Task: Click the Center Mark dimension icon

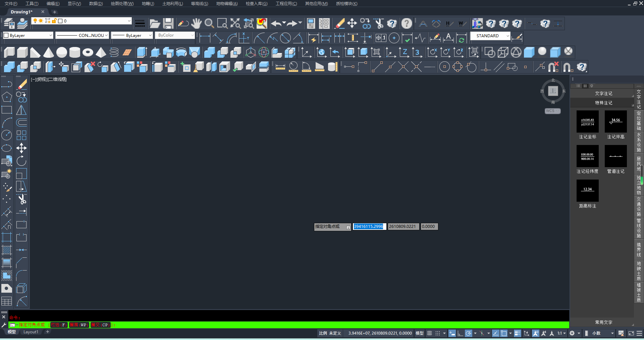Action: (394, 38)
